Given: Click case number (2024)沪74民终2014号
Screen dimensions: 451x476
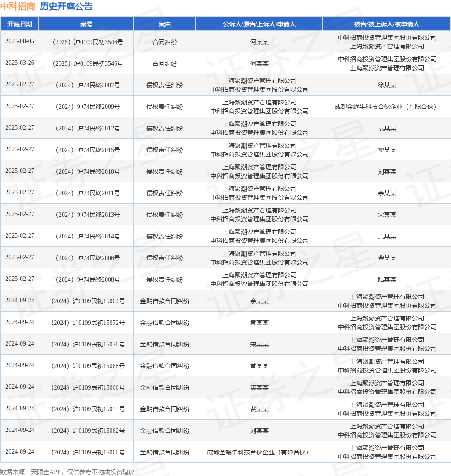Looking at the screenshot, I should pyautogui.click(x=88, y=236).
